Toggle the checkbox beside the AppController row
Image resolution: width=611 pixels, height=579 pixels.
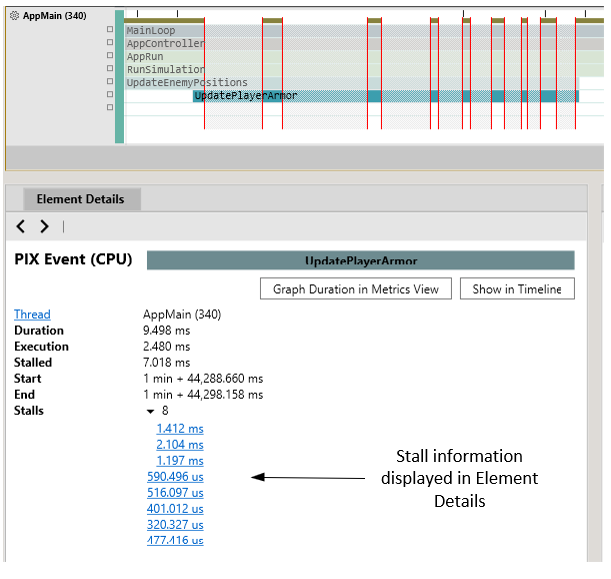110,42
